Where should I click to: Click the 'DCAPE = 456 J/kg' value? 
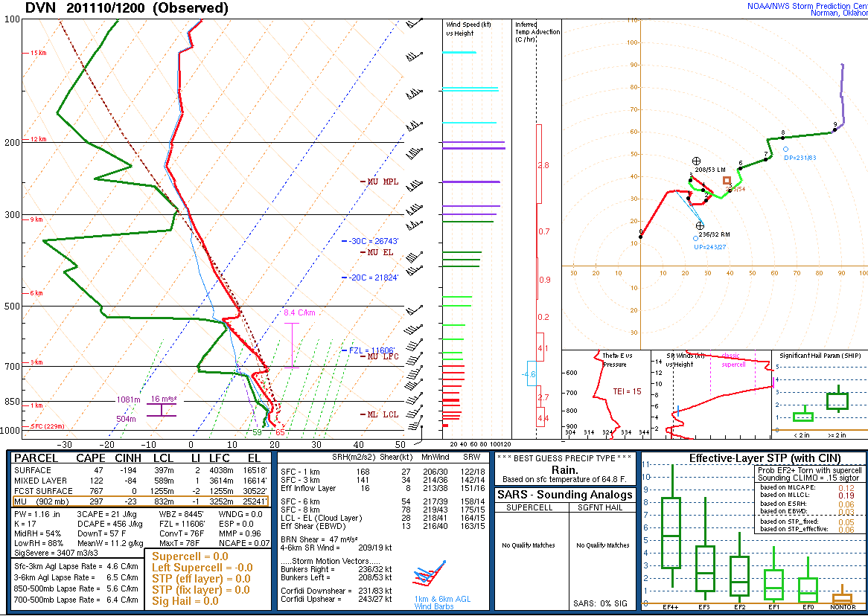tap(109, 524)
